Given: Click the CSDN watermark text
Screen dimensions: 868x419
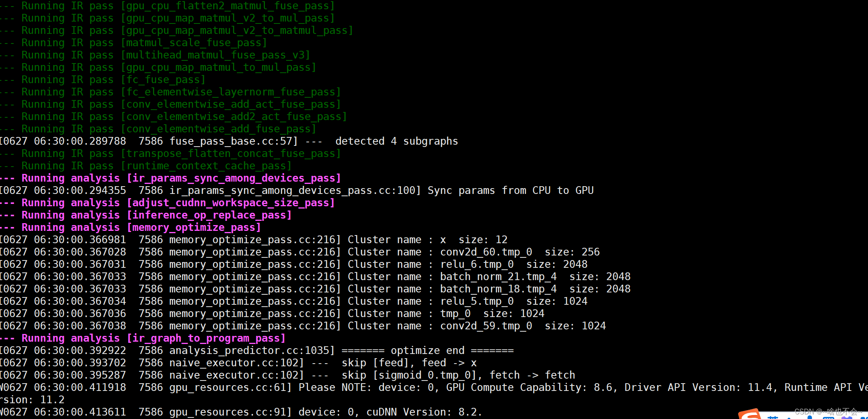Looking at the screenshot, I should tap(827, 412).
